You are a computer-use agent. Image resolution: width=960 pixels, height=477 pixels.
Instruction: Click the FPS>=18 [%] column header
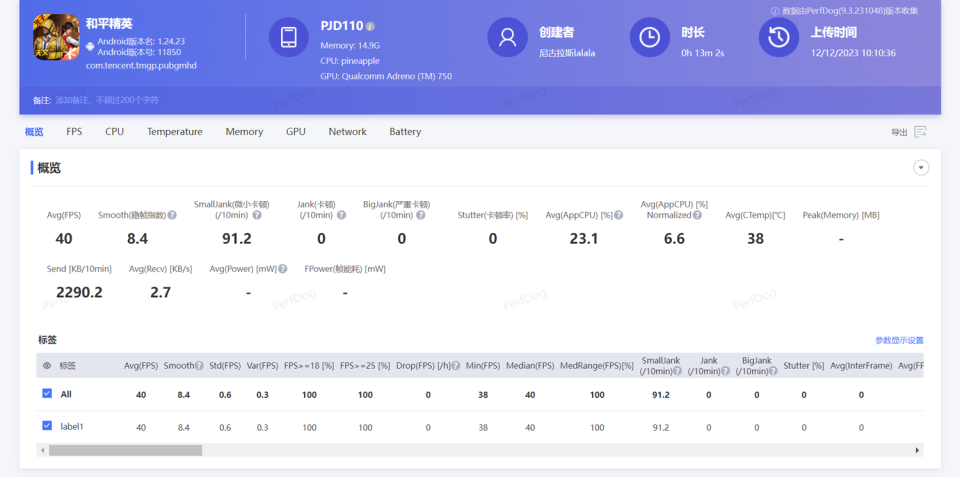pos(309,366)
